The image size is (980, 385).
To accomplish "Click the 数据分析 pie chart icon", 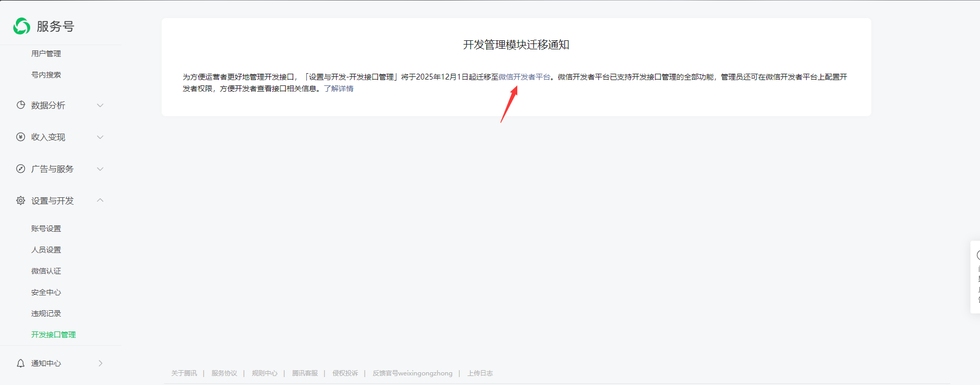I will point(21,105).
